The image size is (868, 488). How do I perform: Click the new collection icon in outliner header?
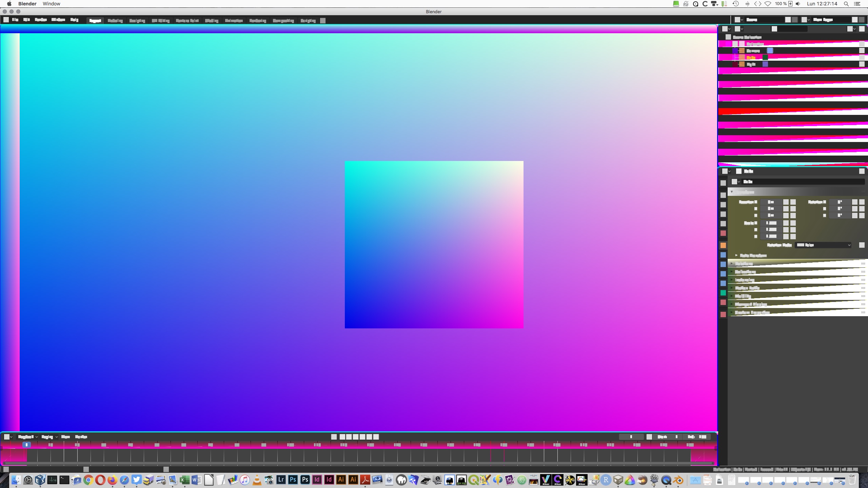pos(862,29)
